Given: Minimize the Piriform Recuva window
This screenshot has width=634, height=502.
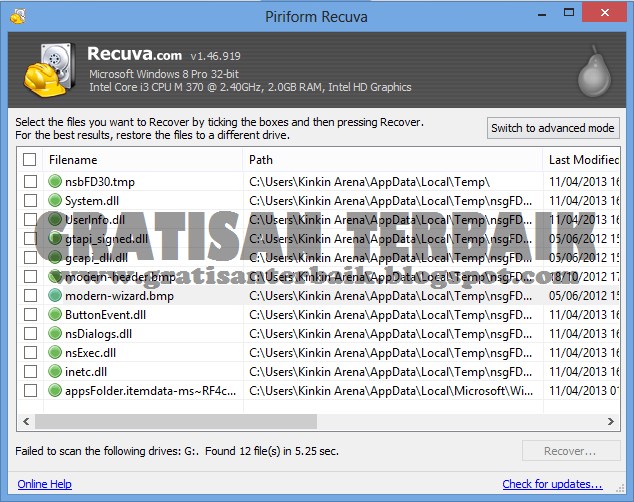Looking at the screenshot, I should coord(542,13).
